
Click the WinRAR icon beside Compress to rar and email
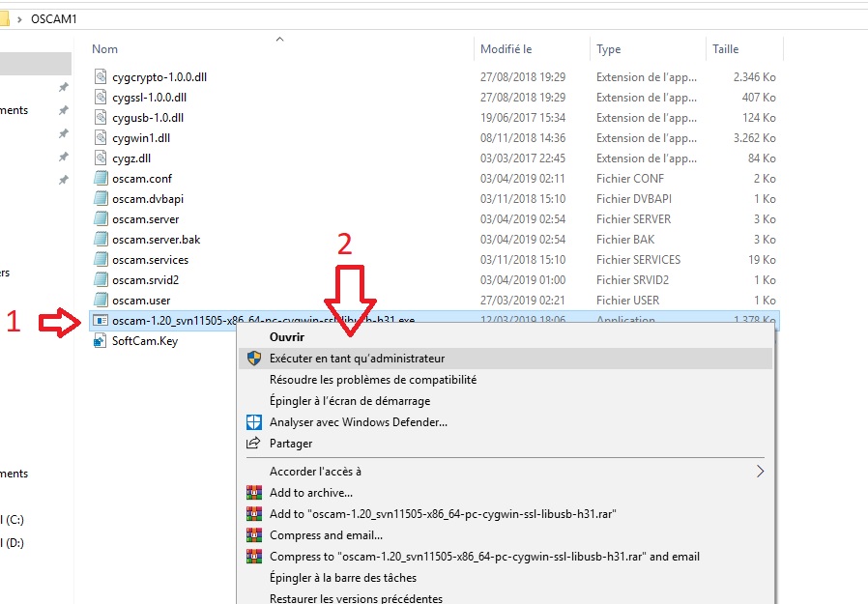click(x=253, y=556)
